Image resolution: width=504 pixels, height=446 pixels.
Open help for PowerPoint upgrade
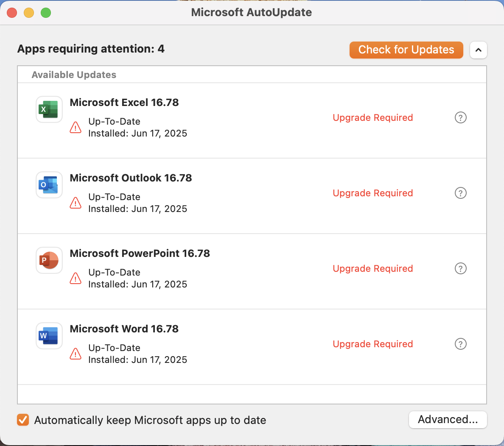point(461,269)
